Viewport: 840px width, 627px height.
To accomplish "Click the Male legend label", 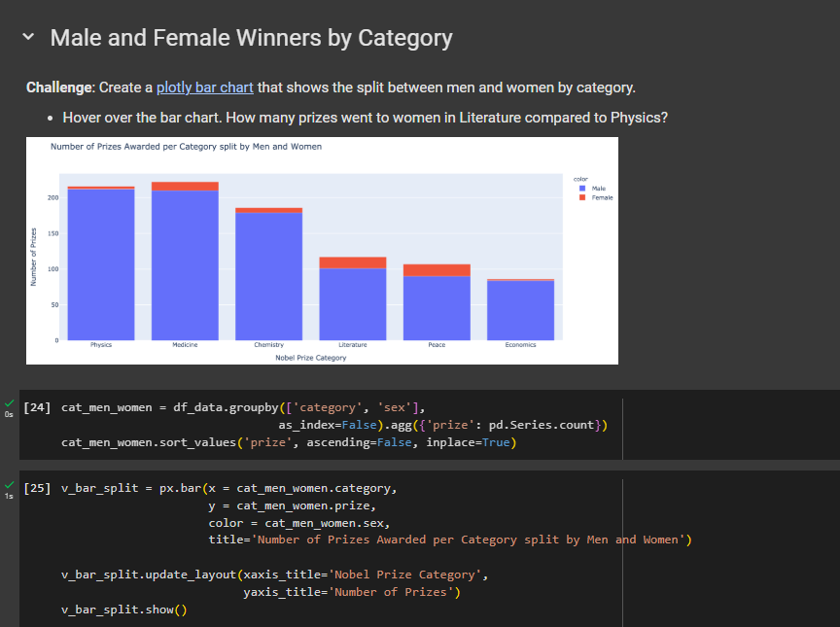I will [x=598, y=189].
